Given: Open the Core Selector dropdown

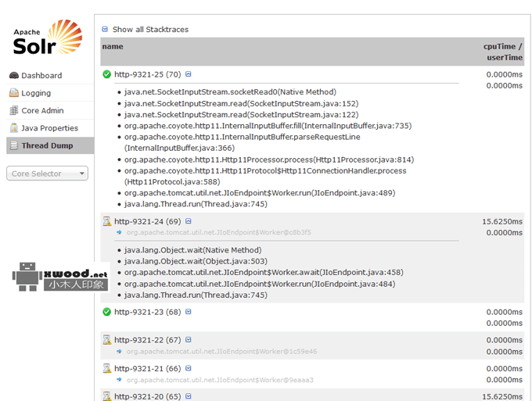Looking at the screenshot, I should pyautogui.click(x=47, y=174).
